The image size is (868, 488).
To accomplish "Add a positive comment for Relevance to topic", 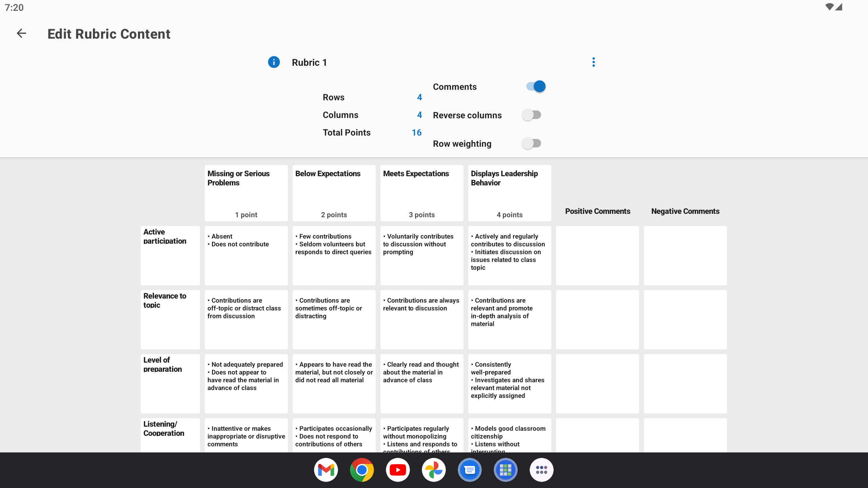I will (597, 320).
